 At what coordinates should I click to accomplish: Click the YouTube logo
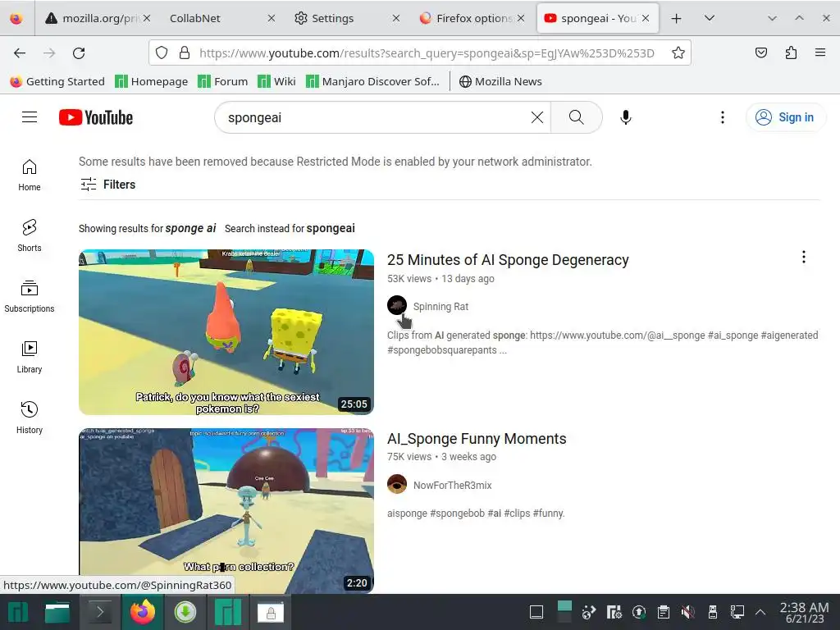[x=96, y=117]
